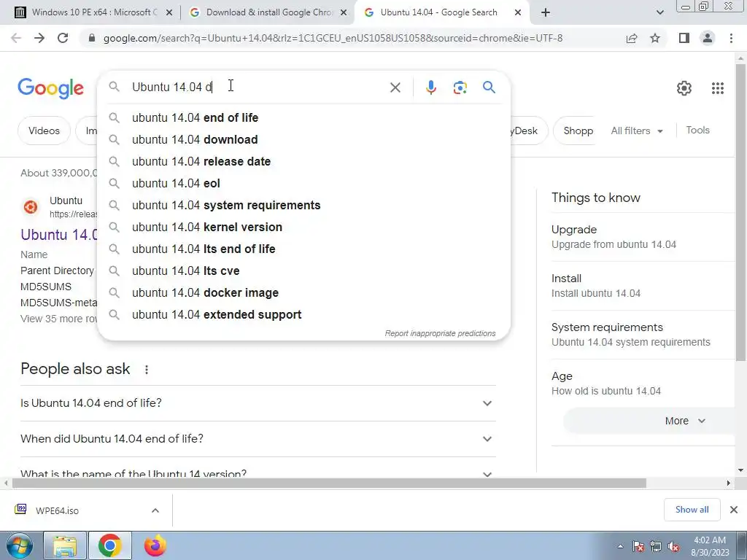The image size is (747, 560).
Task: Choose suggestion 'ubuntu 14.04 end of life'
Action: tap(303, 117)
